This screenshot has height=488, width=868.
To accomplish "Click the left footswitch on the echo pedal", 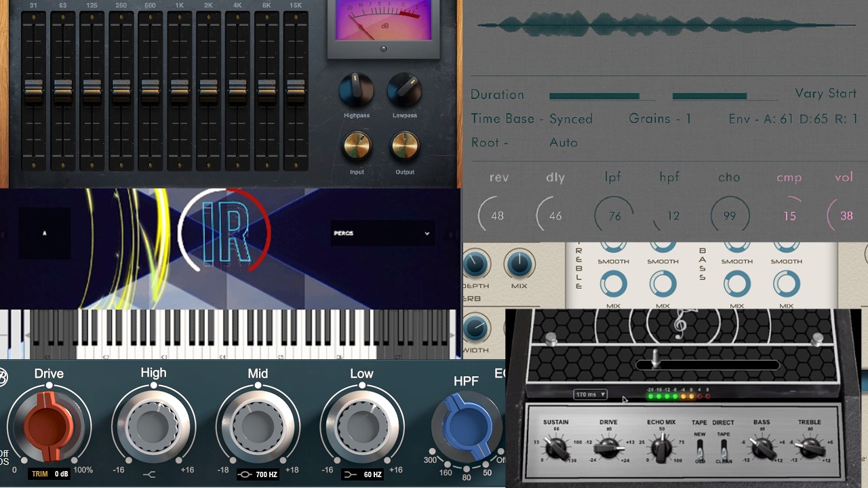I will pyautogui.click(x=551, y=339).
